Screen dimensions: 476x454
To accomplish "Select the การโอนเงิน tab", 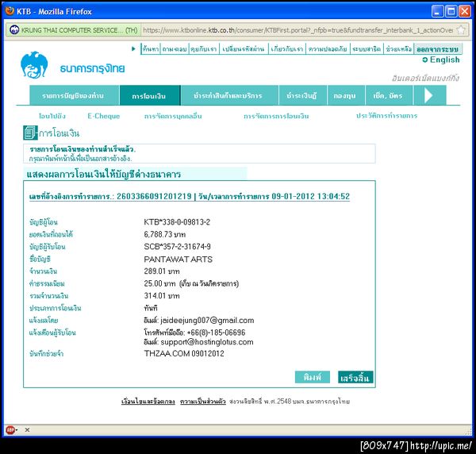I will tap(150, 95).
